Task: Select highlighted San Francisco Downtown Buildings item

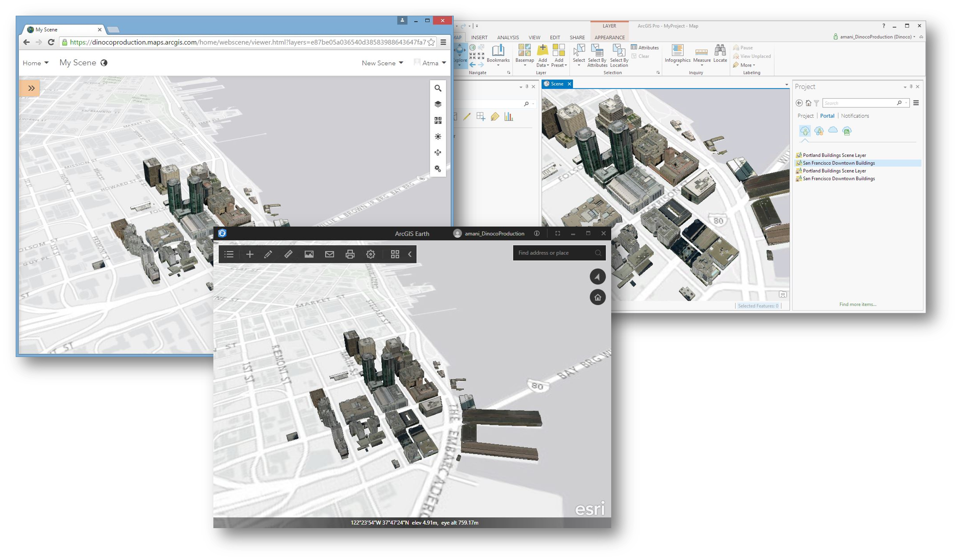Action: pyautogui.click(x=857, y=163)
